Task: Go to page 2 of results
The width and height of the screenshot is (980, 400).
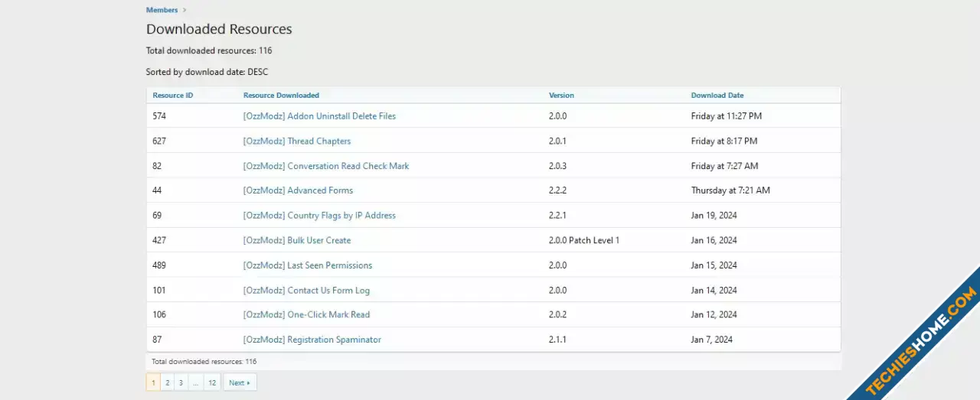Action: click(x=167, y=382)
